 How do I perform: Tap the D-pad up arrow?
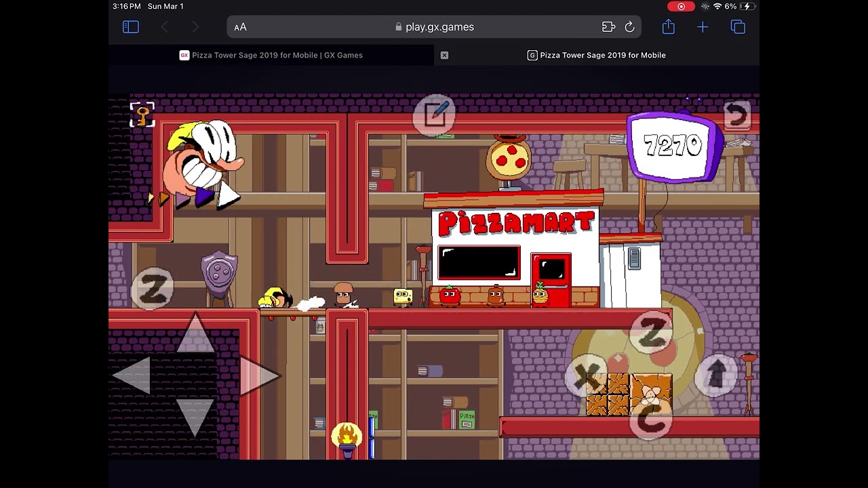click(195, 332)
